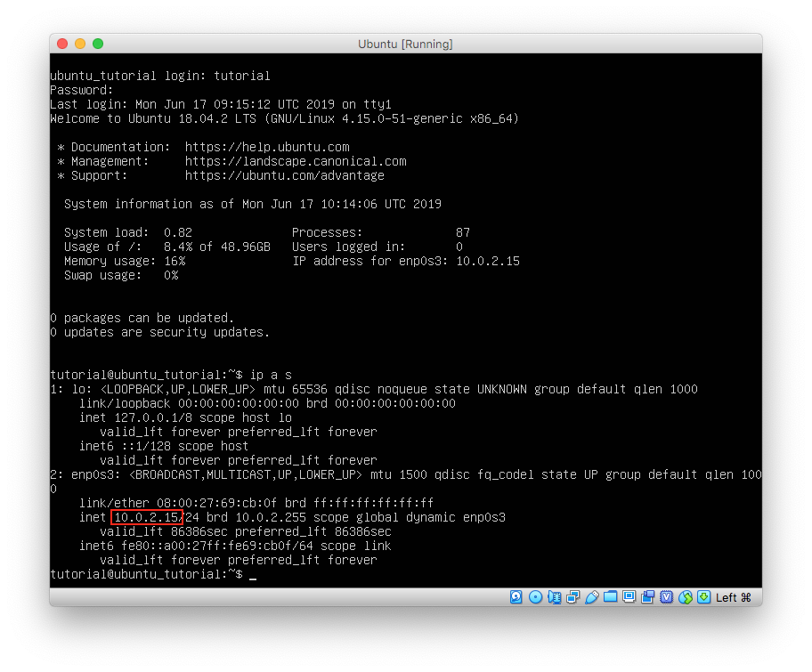The image size is (812, 672).
Task: Open the video recording indicator icon
Action: click(647, 597)
